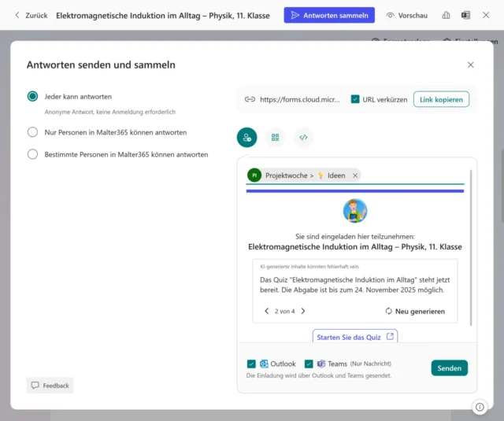Click the shortened form URL field
Screen dimensions: 504x421
coord(299,100)
